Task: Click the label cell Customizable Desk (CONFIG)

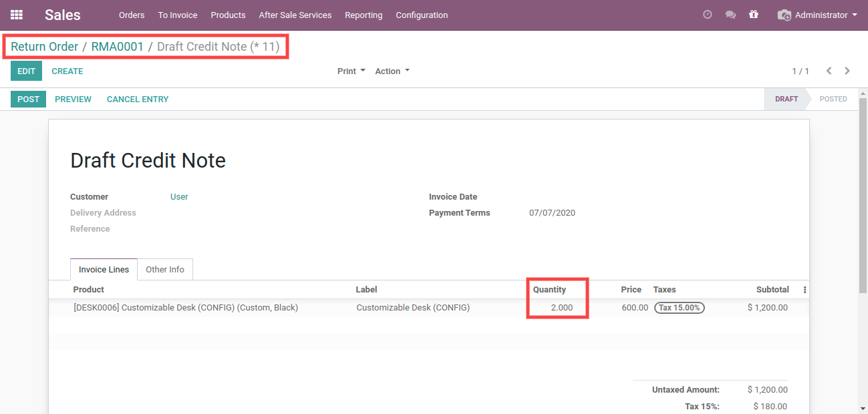Action: (x=413, y=308)
